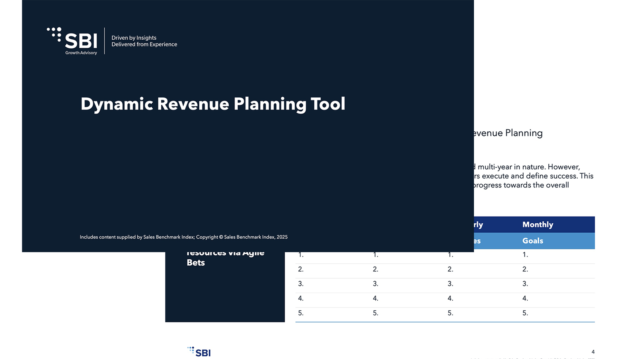The width and height of the screenshot is (644, 359).
Task: Click the page number 4 in footer
Action: tap(593, 352)
